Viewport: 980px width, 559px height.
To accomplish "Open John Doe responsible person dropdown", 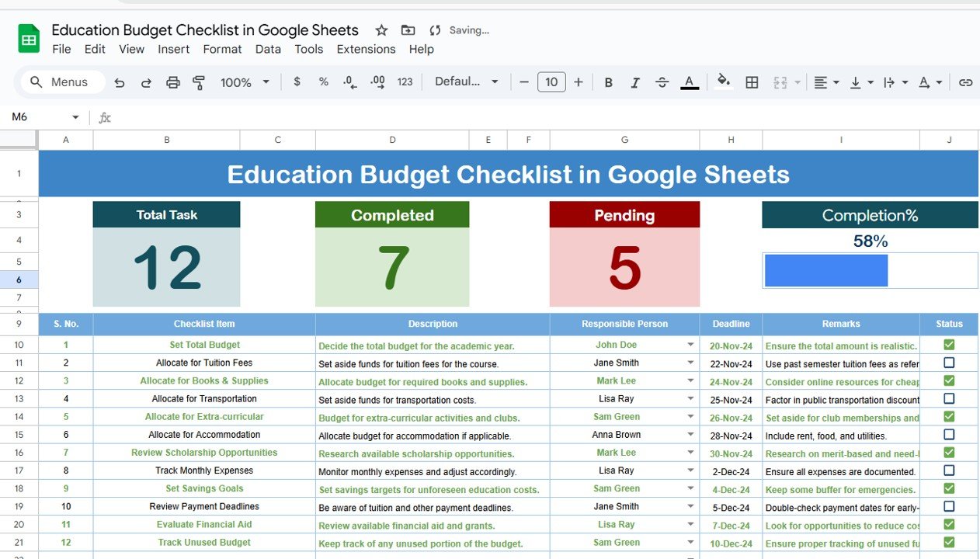I will [690, 345].
